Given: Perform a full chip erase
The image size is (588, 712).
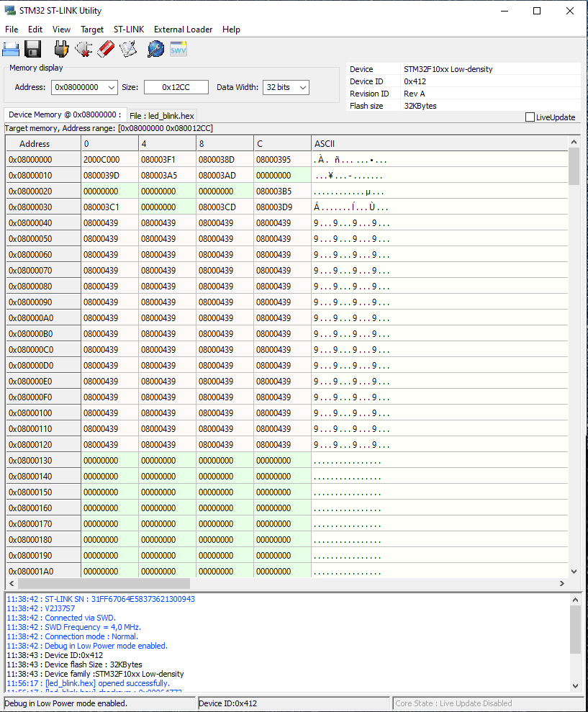Looking at the screenshot, I should [105, 48].
